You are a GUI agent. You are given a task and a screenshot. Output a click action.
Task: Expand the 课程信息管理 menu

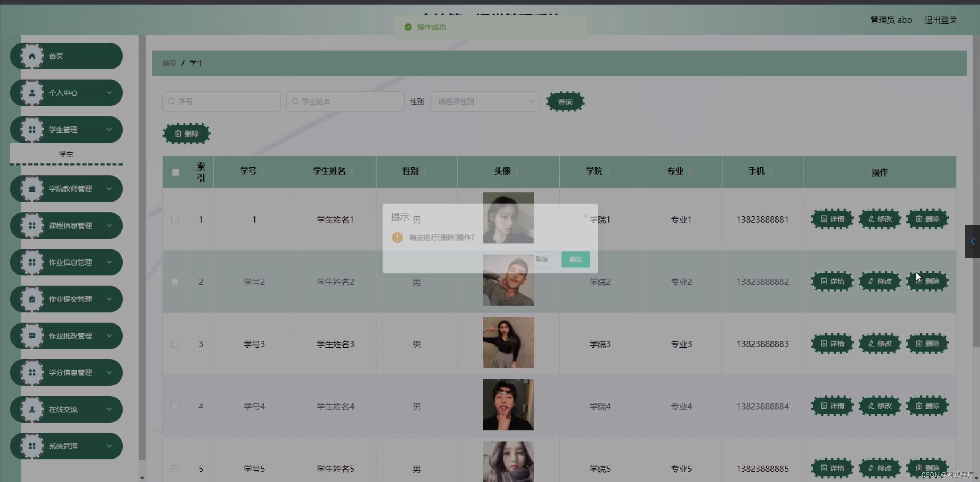click(70, 226)
